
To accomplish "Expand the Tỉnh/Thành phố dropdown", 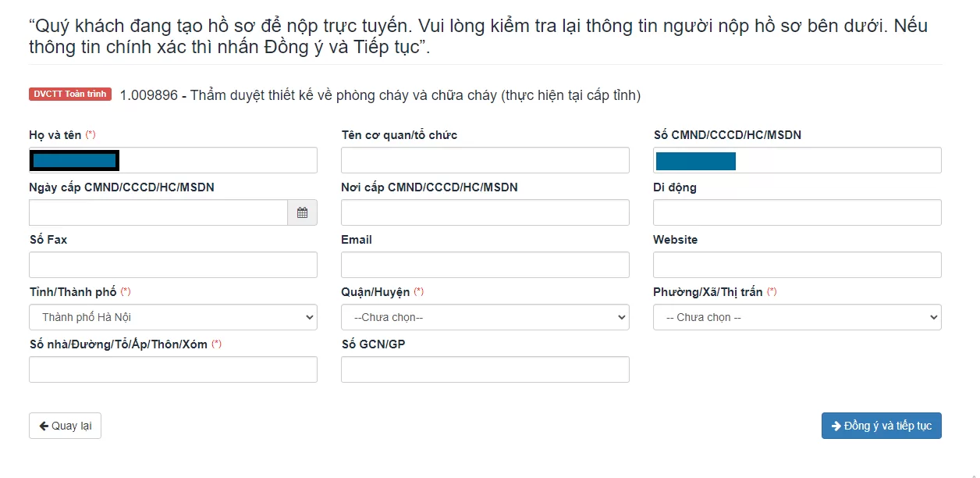I will (173, 317).
